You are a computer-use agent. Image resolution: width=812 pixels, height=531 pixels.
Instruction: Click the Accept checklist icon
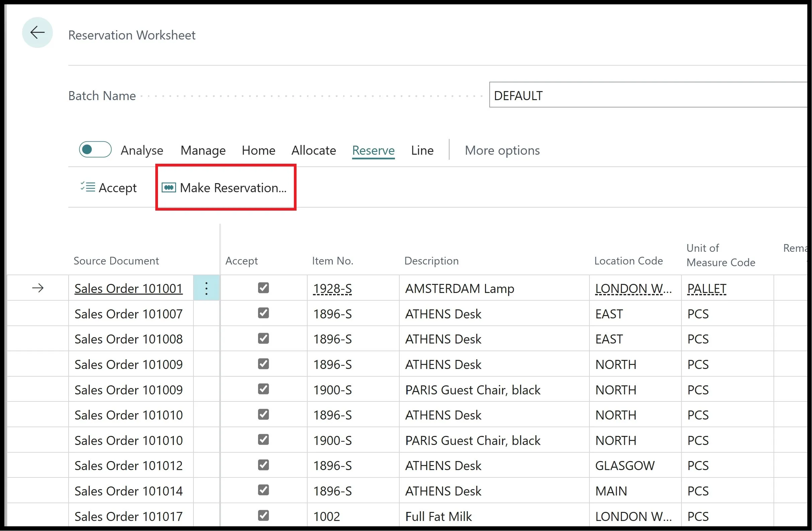[88, 187]
